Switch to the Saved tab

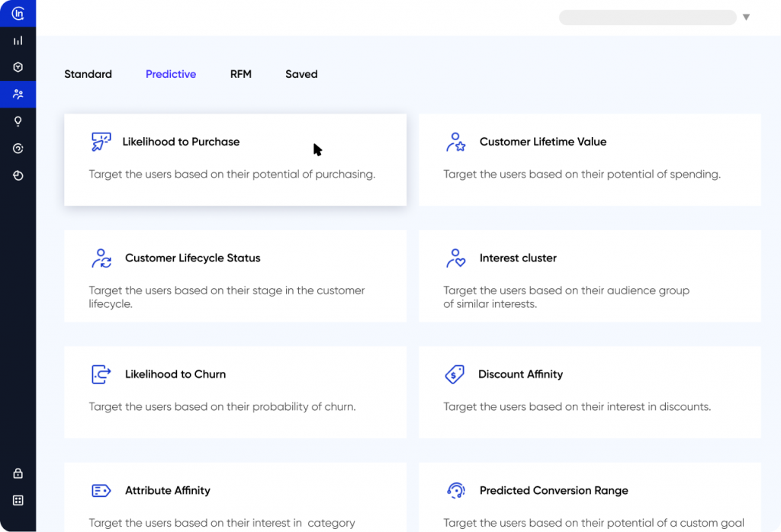click(x=301, y=74)
